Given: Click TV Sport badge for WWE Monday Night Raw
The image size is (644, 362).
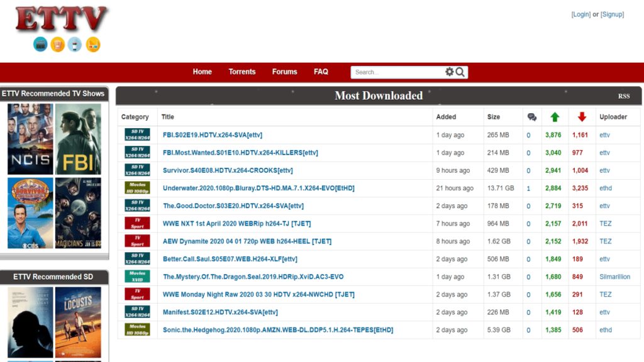Looking at the screenshot, I should pyautogui.click(x=137, y=294).
